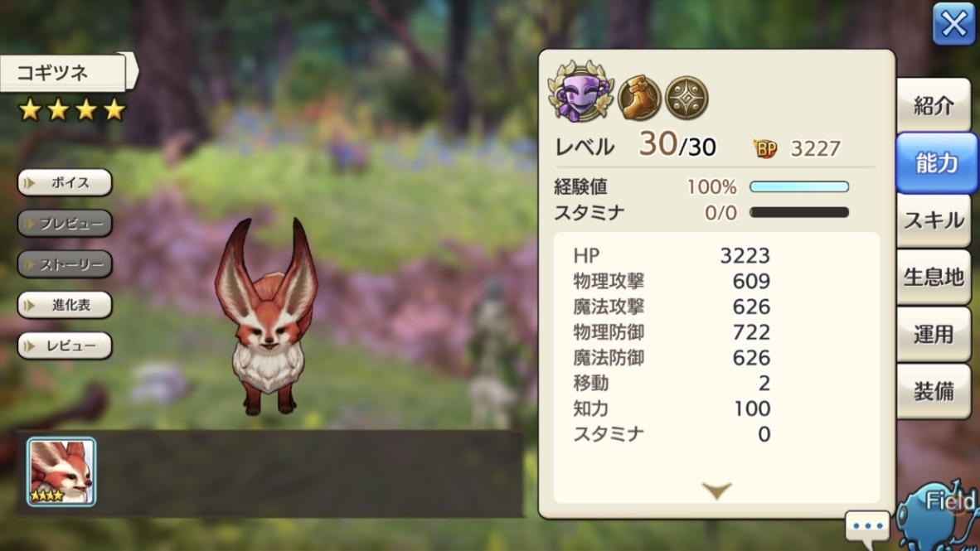Switch to the スキル tab

coord(934,220)
